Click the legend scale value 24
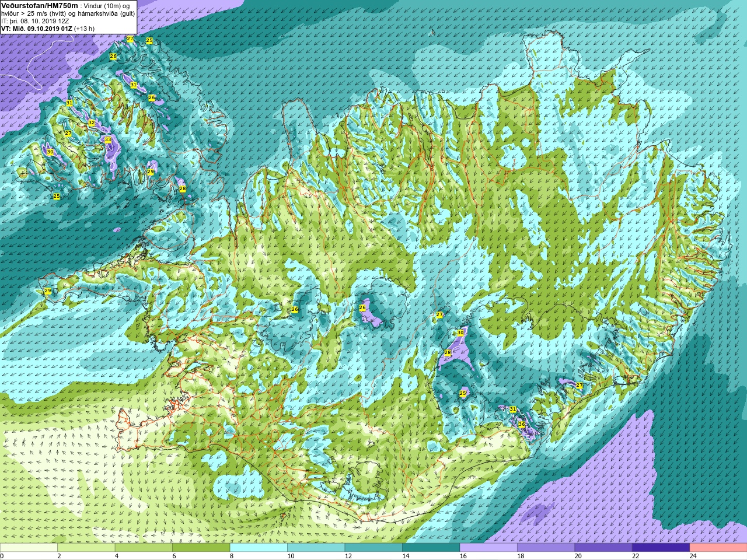The image size is (747, 560). (x=693, y=556)
